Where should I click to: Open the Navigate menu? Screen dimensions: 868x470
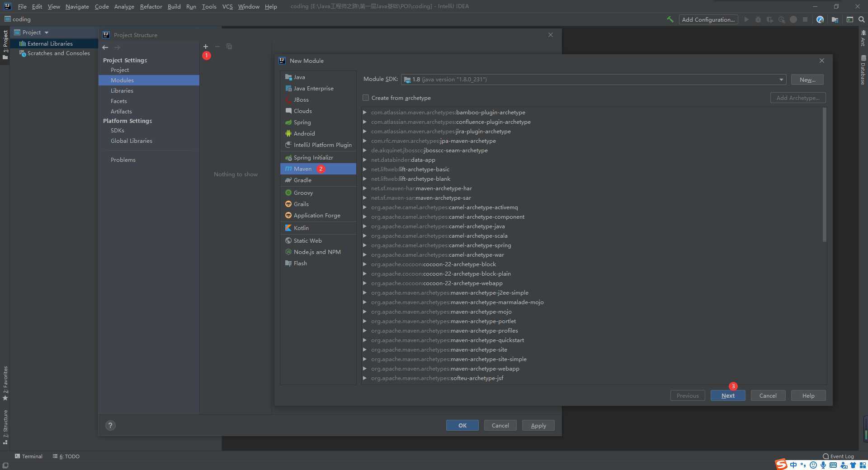coord(77,7)
